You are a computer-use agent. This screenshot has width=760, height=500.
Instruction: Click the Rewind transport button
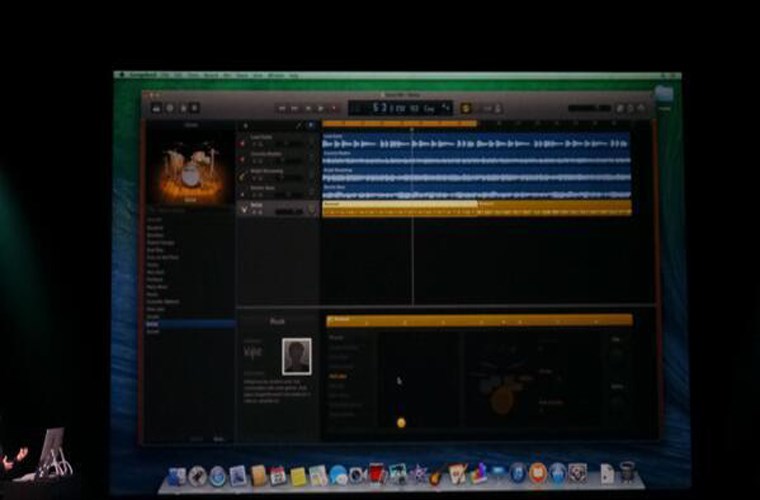[x=282, y=109]
